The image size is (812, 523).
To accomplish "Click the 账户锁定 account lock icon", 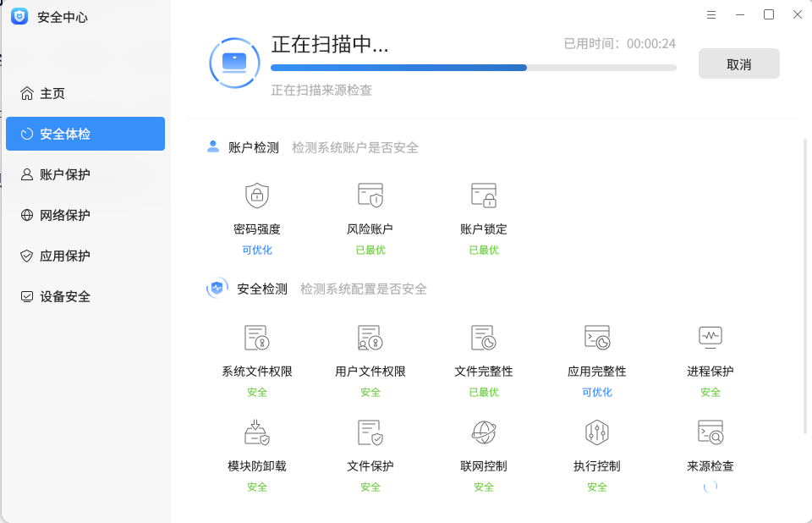I will click(483, 195).
